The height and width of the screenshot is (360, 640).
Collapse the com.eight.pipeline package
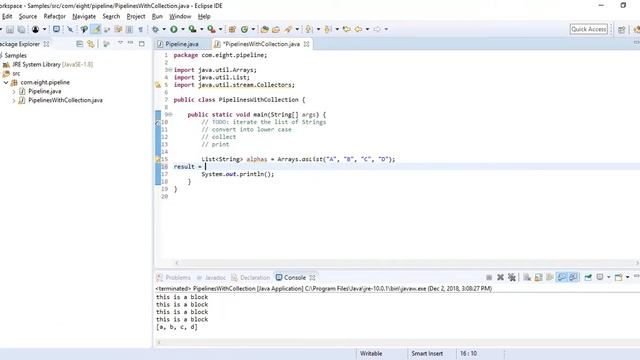point(6,82)
